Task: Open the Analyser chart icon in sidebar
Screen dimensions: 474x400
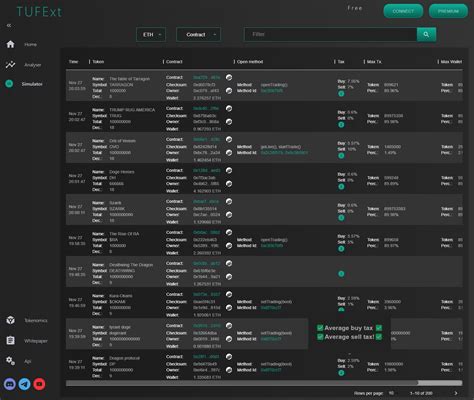Action: pos(10,65)
